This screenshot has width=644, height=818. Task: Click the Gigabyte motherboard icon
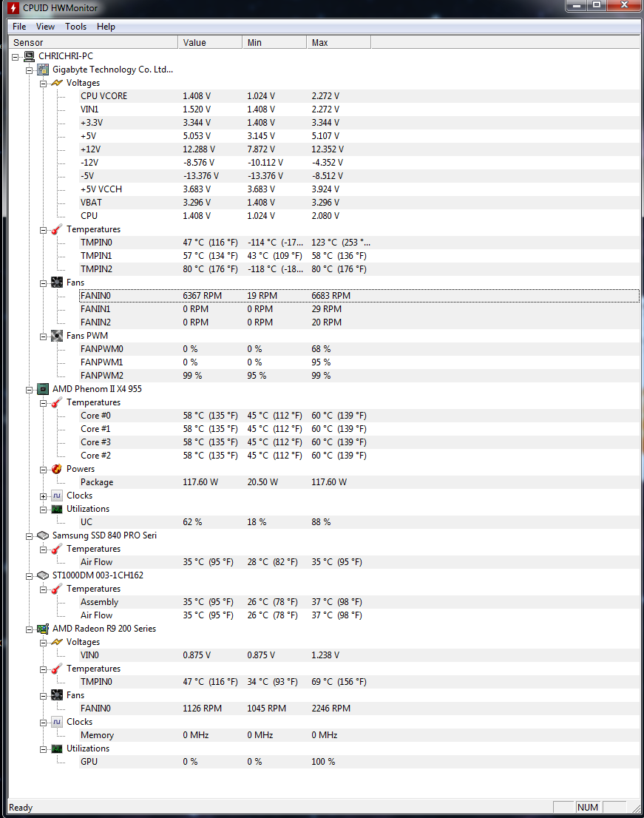pos(44,70)
